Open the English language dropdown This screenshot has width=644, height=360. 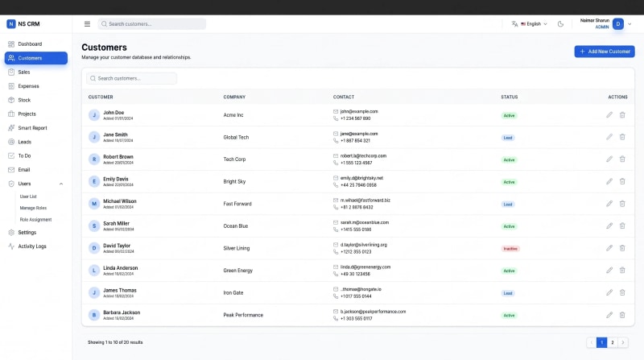tap(534, 24)
